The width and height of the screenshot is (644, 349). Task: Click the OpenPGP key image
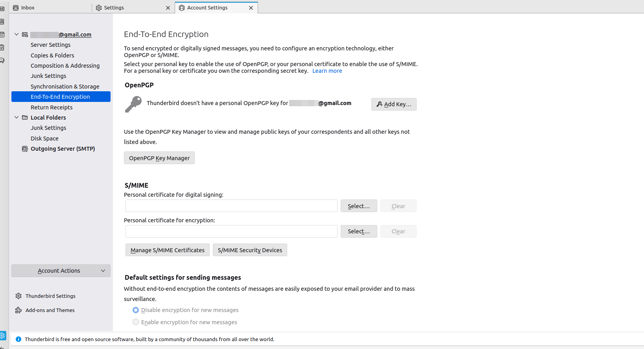click(x=133, y=104)
